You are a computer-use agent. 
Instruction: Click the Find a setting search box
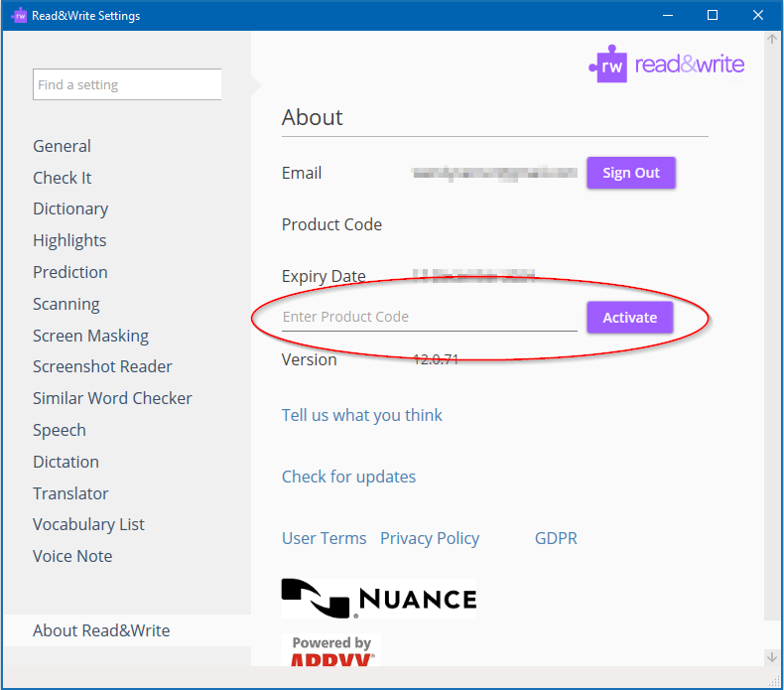point(127,84)
